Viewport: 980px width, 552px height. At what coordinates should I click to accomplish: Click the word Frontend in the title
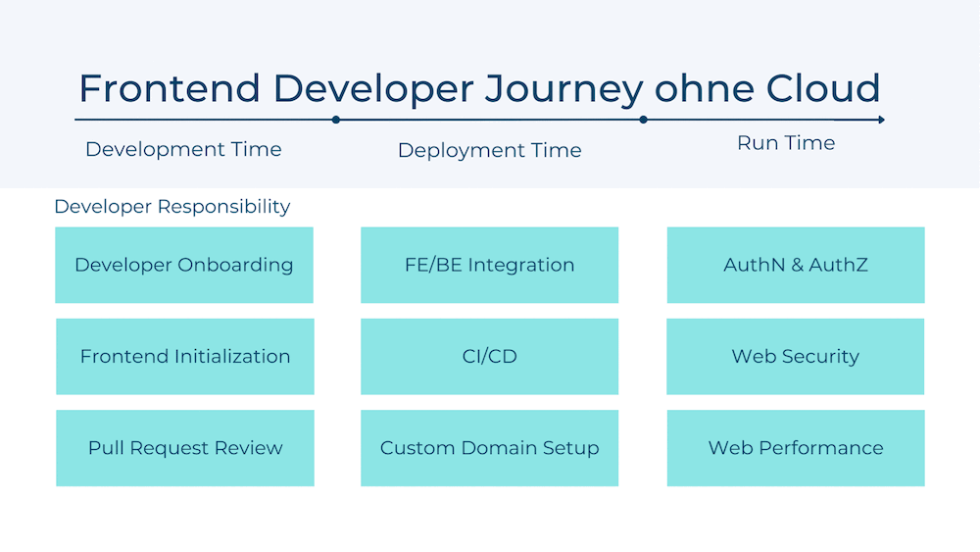170,88
